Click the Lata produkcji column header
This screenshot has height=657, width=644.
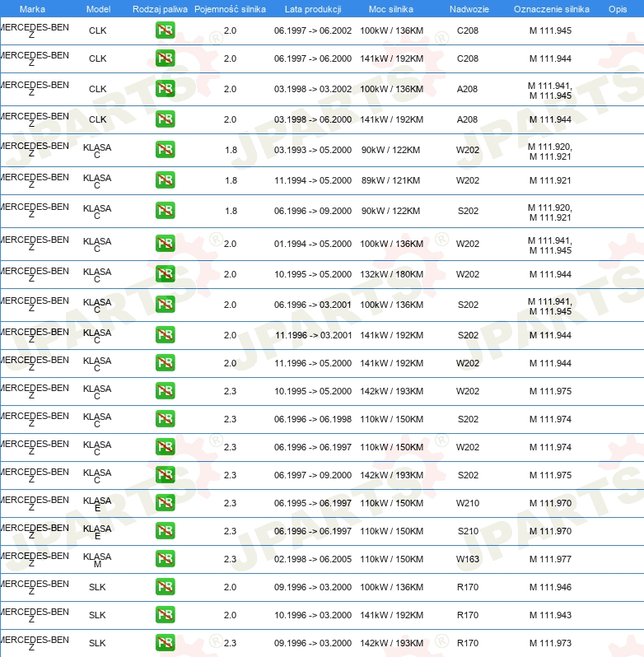pos(312,8)
